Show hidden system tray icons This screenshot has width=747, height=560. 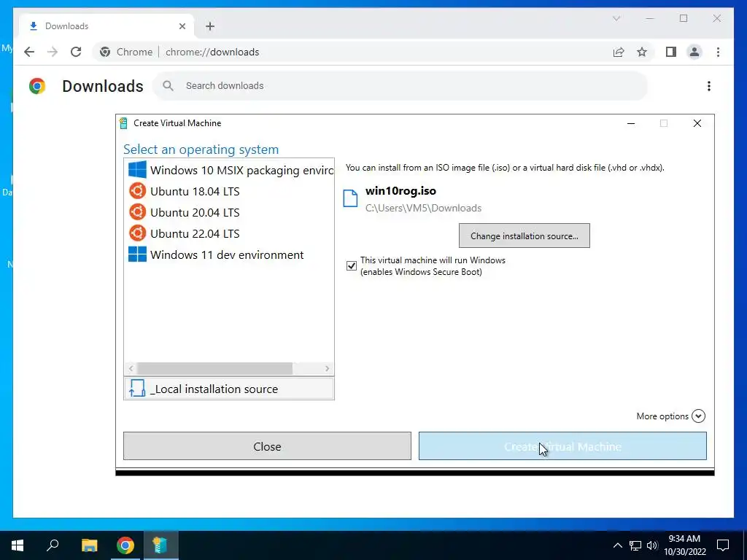617,545
